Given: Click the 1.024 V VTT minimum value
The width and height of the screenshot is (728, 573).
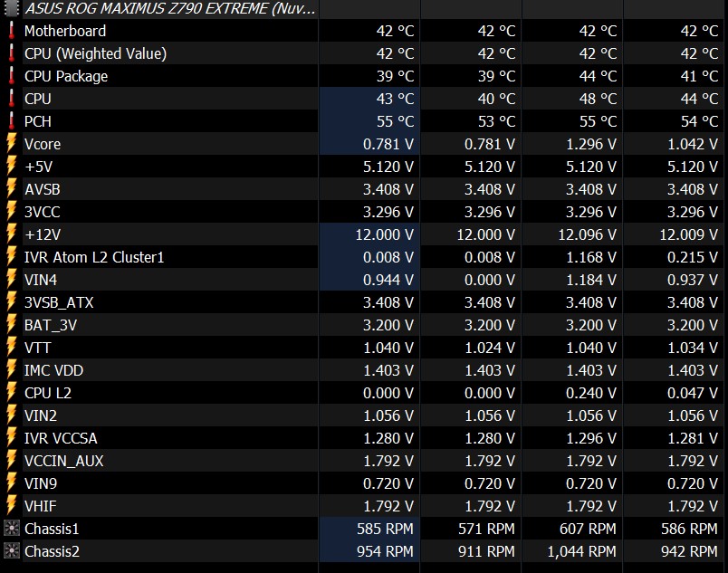Looking at the screenshot, I should click(490, 348).
